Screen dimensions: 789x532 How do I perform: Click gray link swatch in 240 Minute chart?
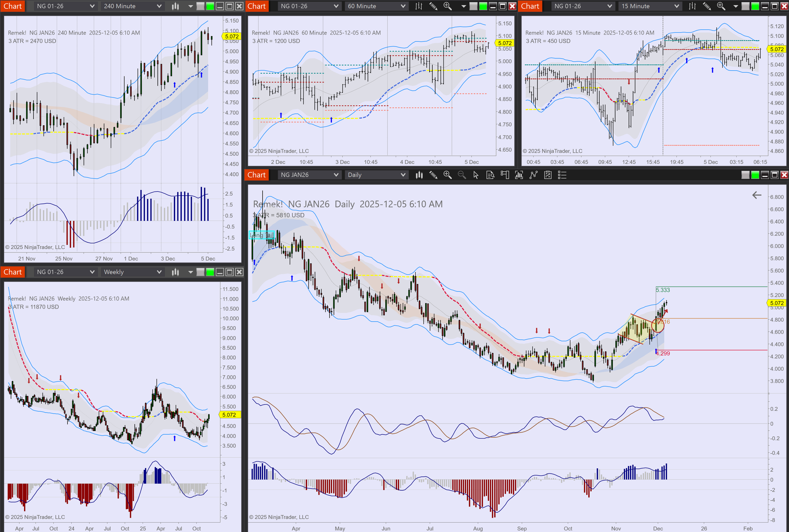200,6
